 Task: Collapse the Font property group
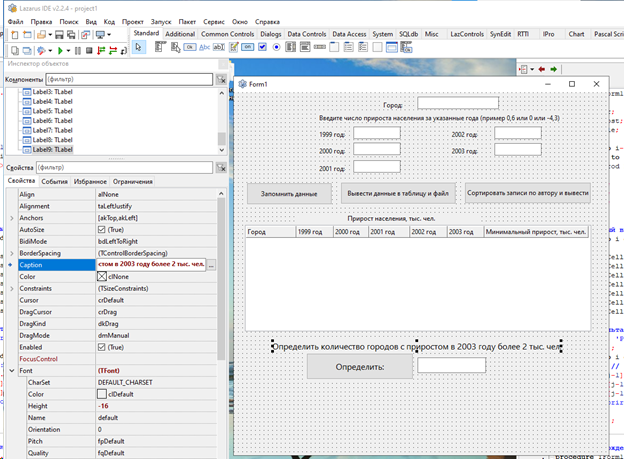point(11,370)
